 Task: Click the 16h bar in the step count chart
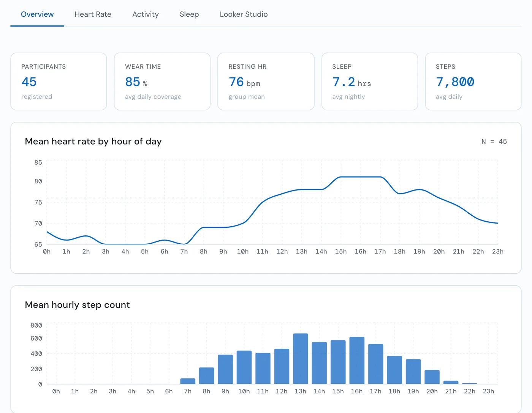pos(357,361)
